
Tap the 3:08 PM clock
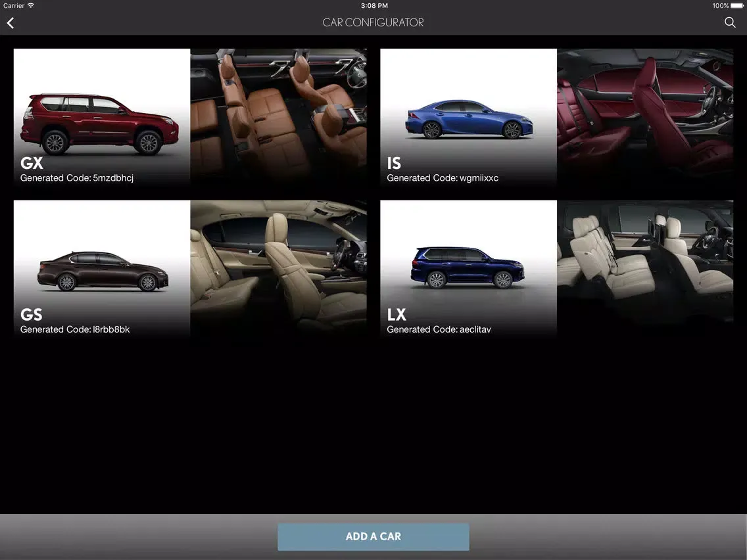[x=374, y=6]
